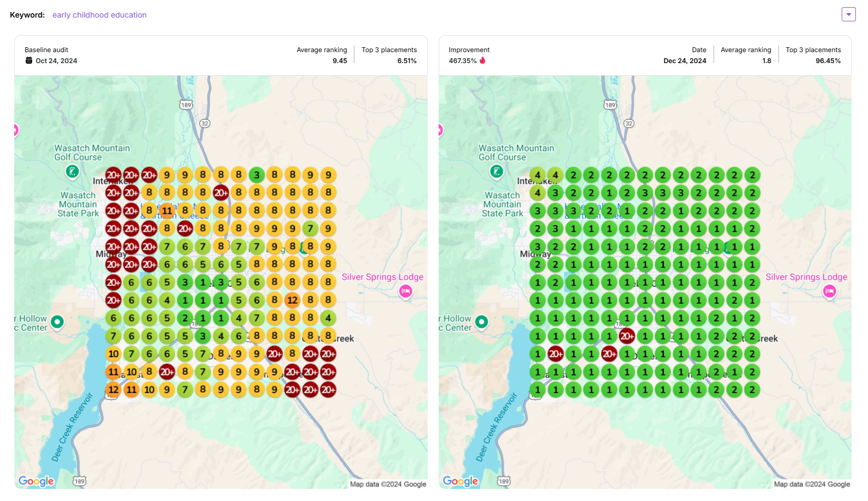Select green 3 marker in baseline grid's top row
This screenshot has width=868, height=501.
(256, 176)
